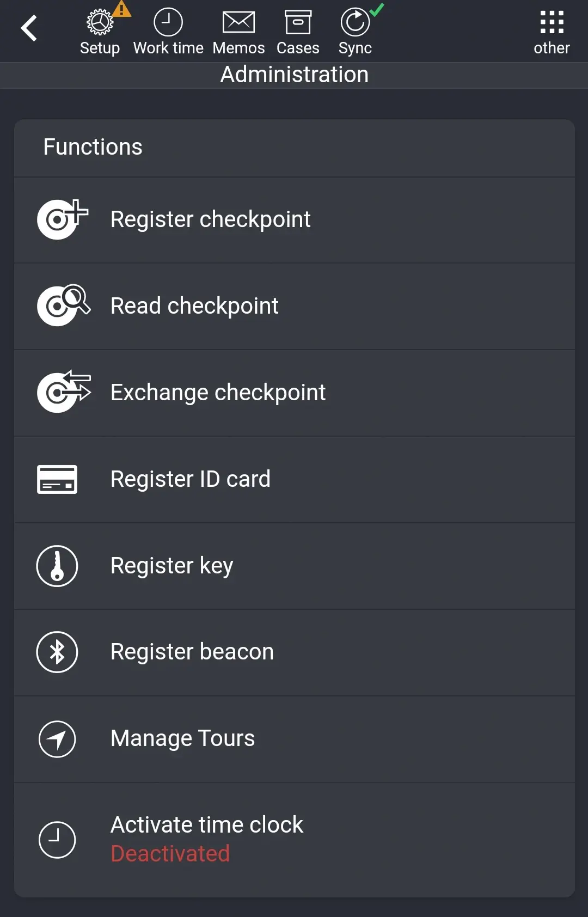This screenshot has width=588, height=917.
Task: Open the Memos envelope icon
Action: click(238, 23)
